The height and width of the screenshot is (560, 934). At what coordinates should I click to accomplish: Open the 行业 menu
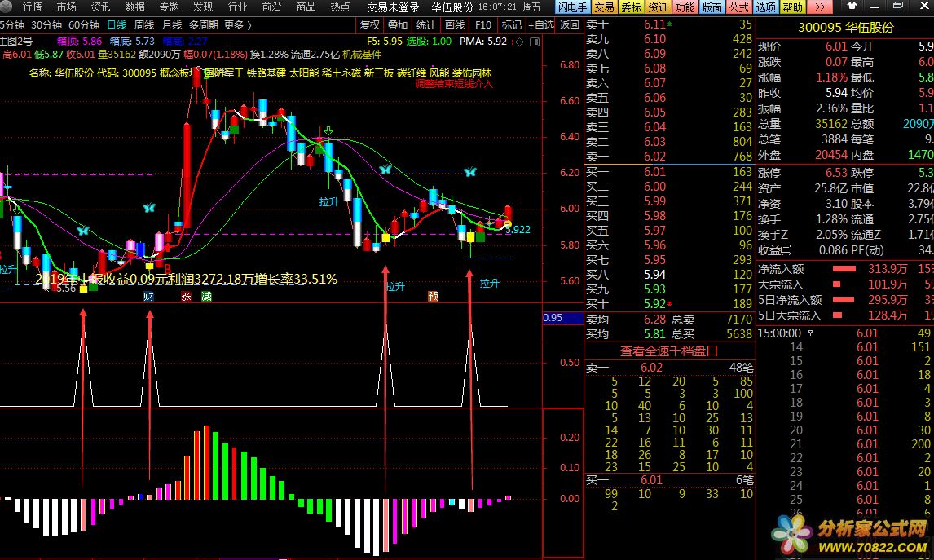pos(237,7)
